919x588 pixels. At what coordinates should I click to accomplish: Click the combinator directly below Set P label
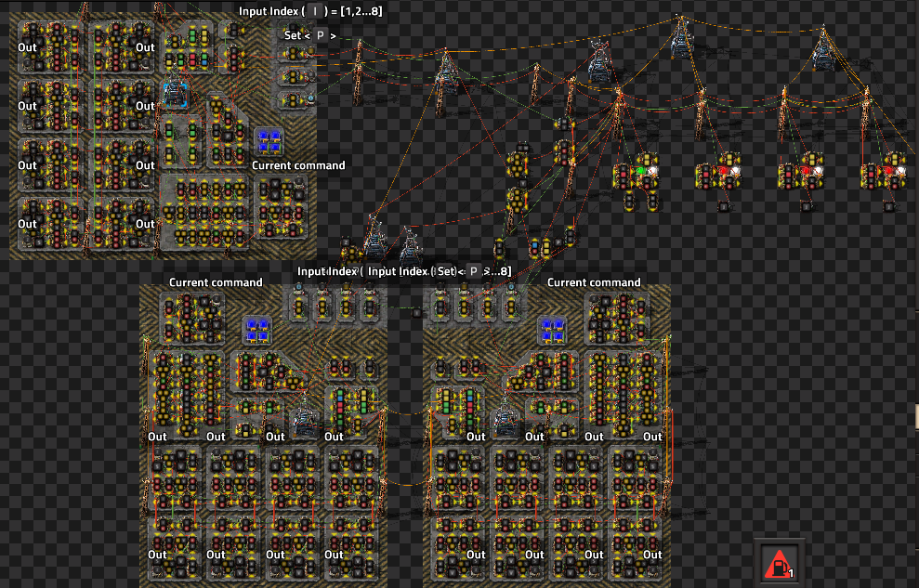coord(293,55)
